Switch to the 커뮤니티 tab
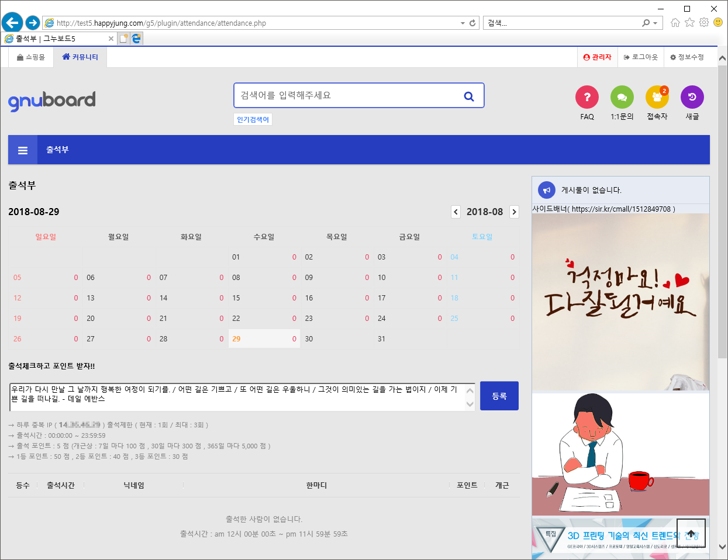Screen dimensions: 728x560 (x=80, y=57)
